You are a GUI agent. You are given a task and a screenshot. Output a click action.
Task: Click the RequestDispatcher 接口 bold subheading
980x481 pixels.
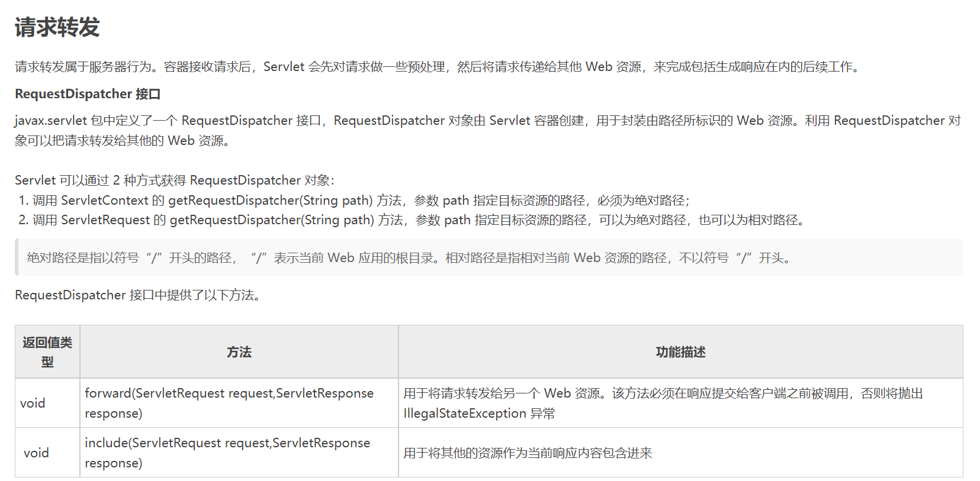click(88, 94)
